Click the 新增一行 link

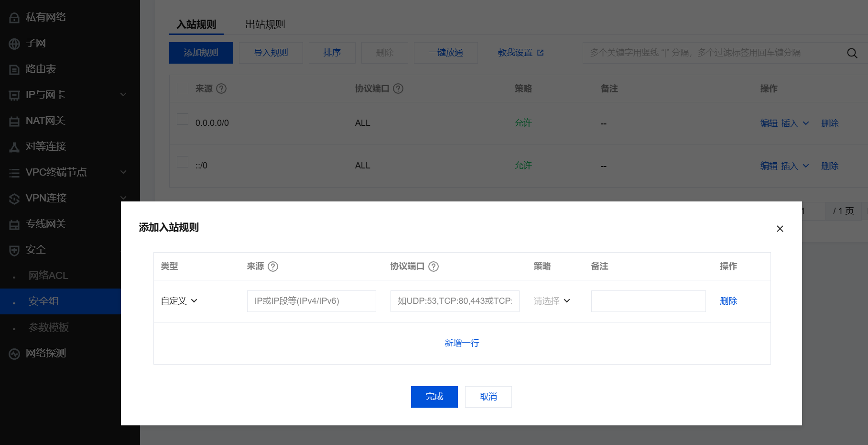pyautogui.click(x=462, y=343)
